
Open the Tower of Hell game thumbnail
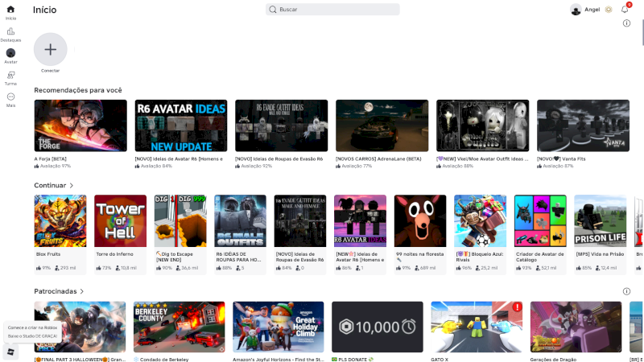[120, 220]
